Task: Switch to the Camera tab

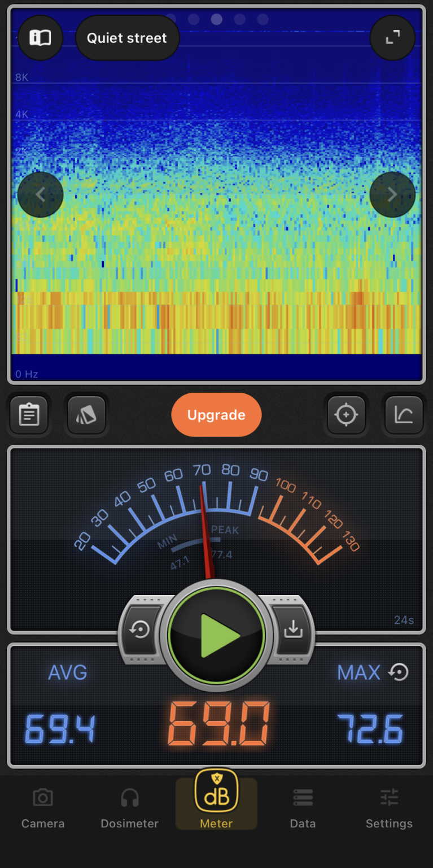Action: [43, 808]
